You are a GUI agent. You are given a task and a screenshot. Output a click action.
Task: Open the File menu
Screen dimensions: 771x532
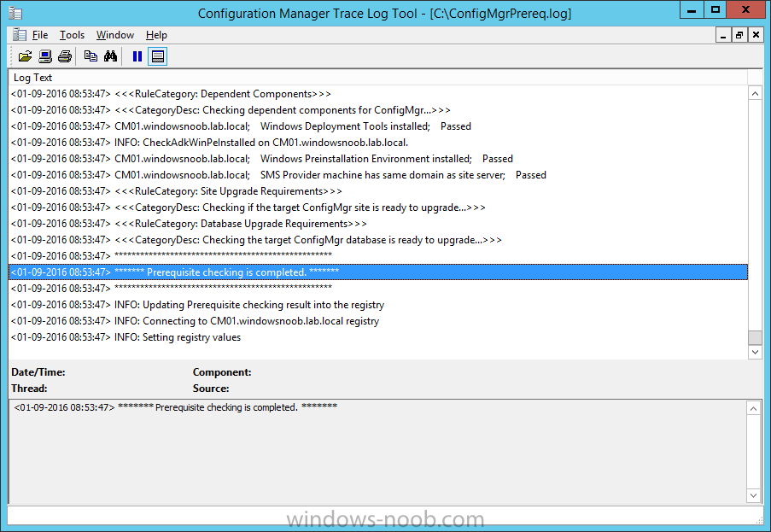tap(40, 35)
